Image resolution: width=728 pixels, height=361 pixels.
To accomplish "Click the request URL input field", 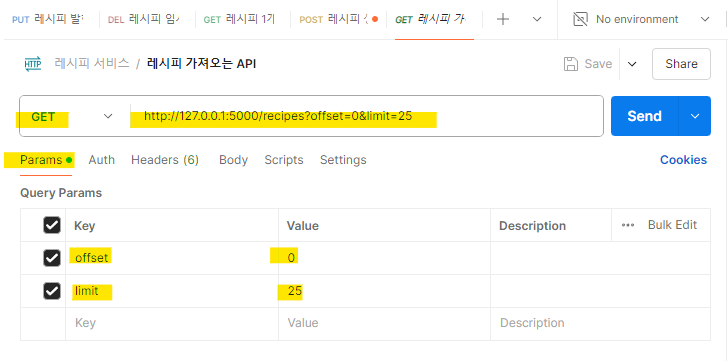I will pos(367,116).
